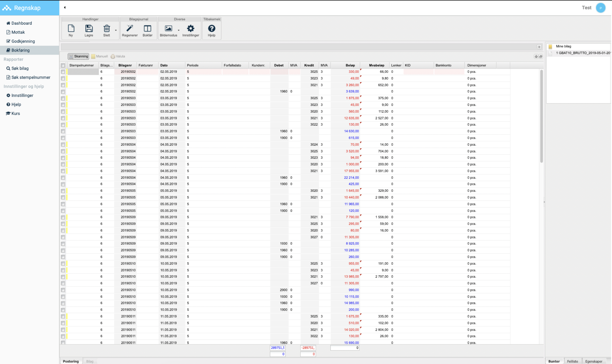The height and width of the screenshot is (364, 612).
Task: Open the Bildemodus dropdown arrow
Action: [x=179, y=30]
